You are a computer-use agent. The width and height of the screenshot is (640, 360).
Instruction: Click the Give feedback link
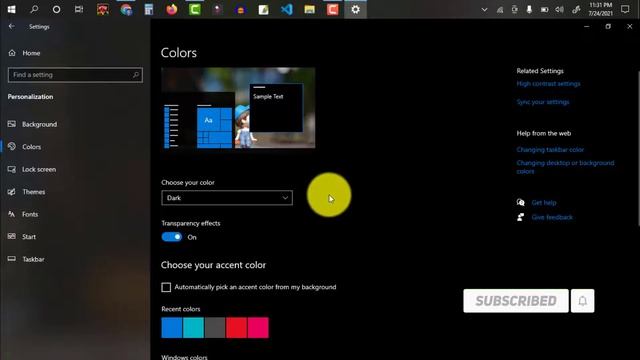click(x=552, y=217)
